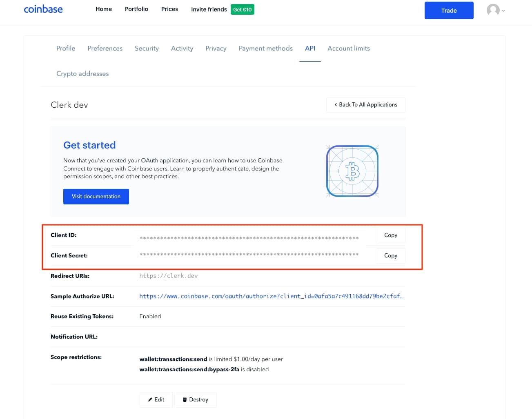Click the wallet:transactions:send:bypass-2fa scope text
Screen dimensions: 532x419
[189, 369]
